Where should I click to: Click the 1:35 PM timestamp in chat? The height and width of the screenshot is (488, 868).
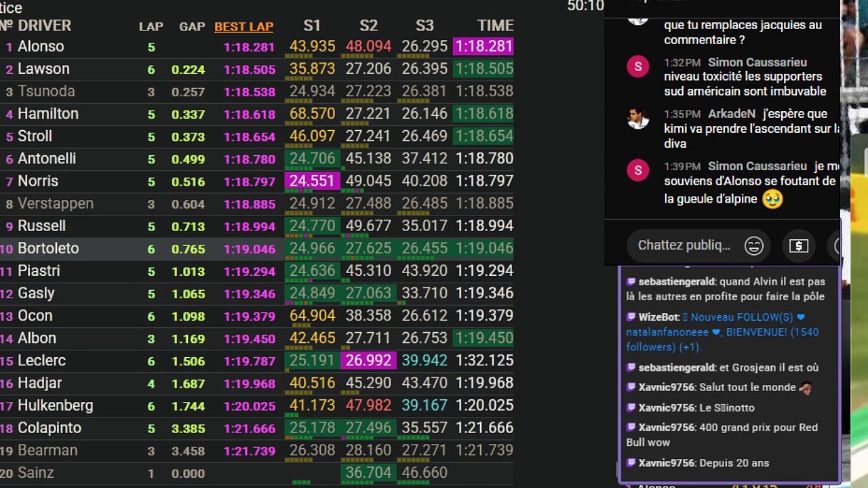tap(682, 114)
